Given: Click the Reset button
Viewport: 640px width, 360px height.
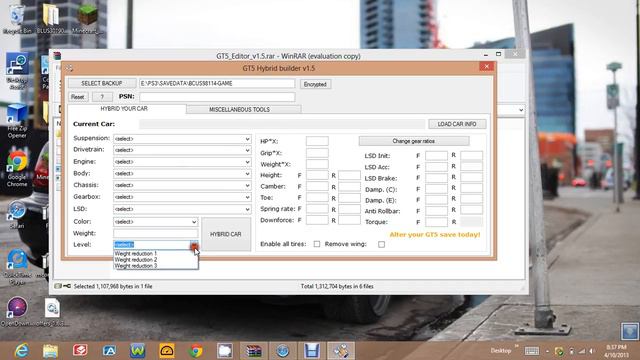Looking at the screenshot, I should coord(78,97).
